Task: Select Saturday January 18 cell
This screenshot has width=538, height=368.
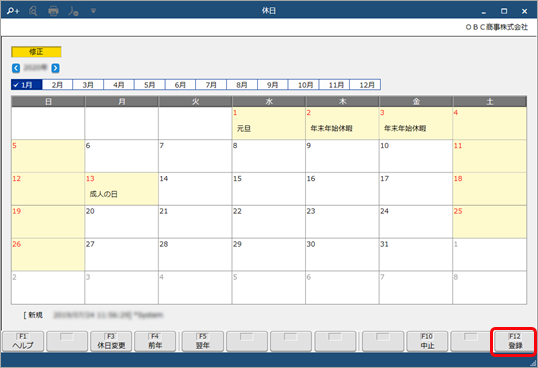Action: [490, 189]
